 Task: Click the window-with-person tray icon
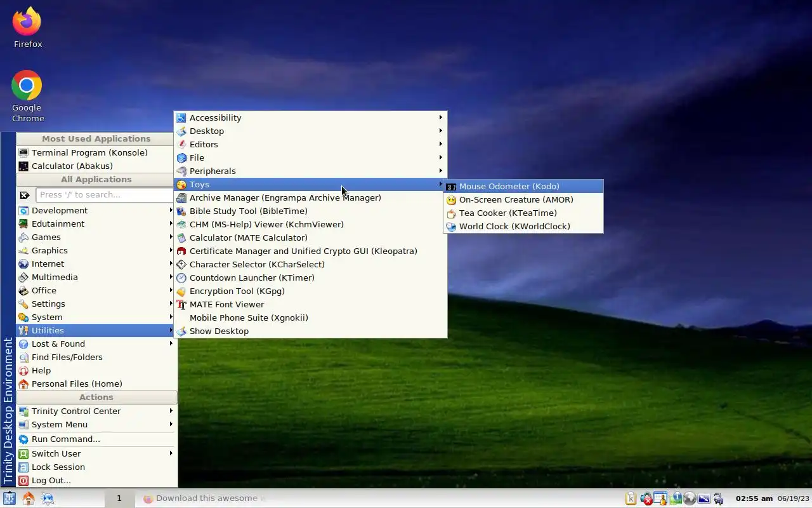pos(660,498)
